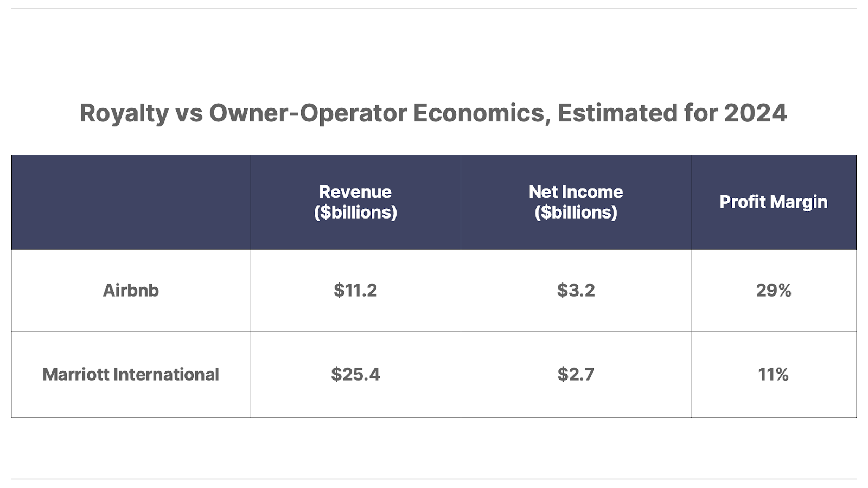Viewport: 868px width, 488px height.
Task: Select the Airbnb row label
Action: (x=131, y=291)
